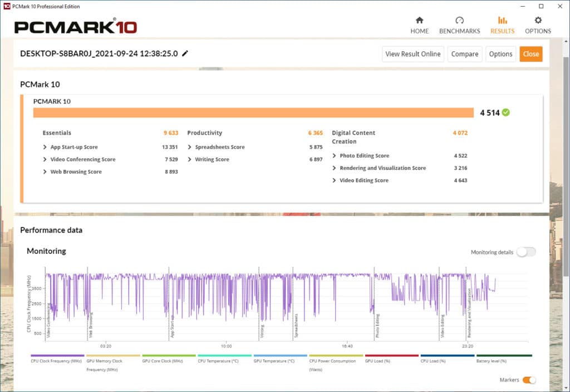Turn off the Markers switch

pos(529,380)
